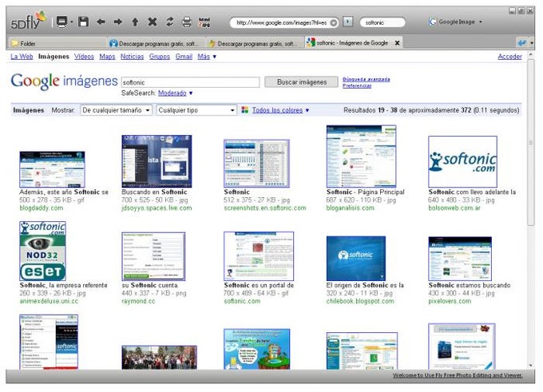Viewport: 543px width, 392px height.
Task: Click Welcome to Use Fly Free Photo Editing link
Action: (458, 375)
